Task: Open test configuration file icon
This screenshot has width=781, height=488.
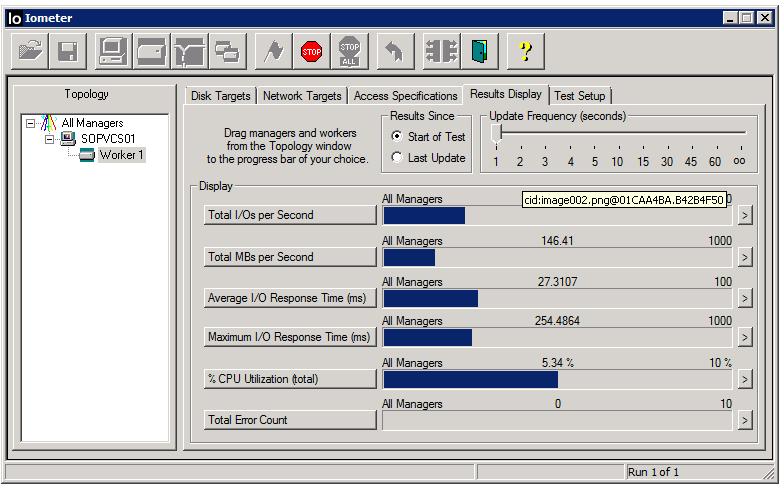Action: point(30,51)
